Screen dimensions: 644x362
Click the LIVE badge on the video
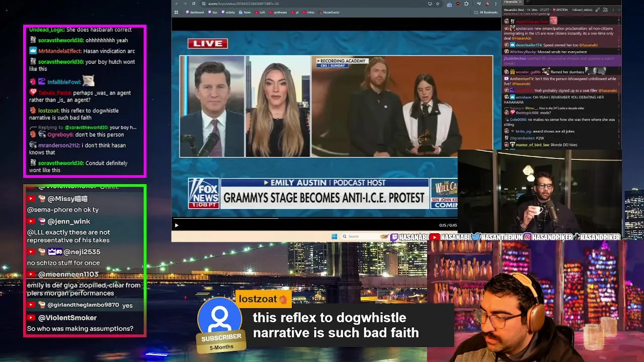208,43
